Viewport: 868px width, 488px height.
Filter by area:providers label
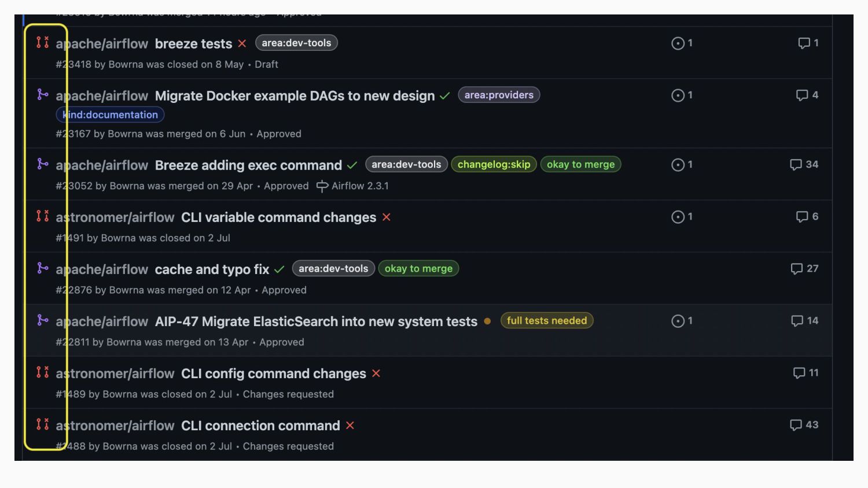tap(499, 95)
